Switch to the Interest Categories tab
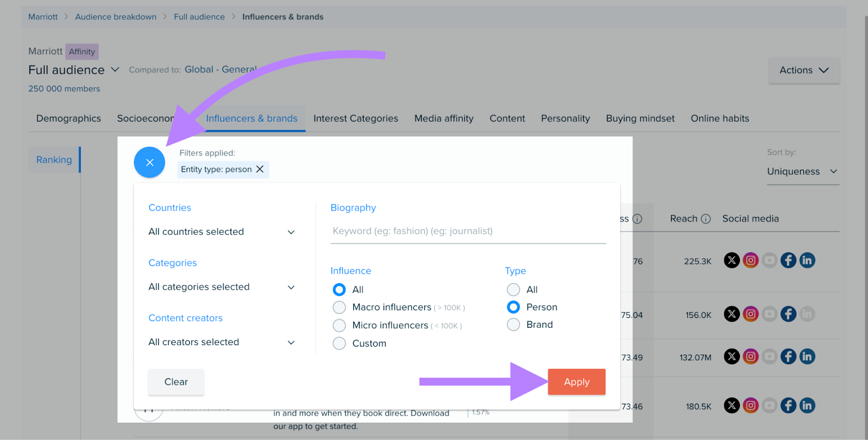Viewport: 868px width, 440px height. click(x=355, y=118)
